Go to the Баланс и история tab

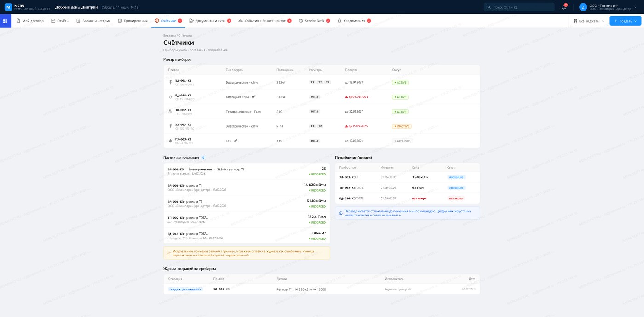[93, 21]
